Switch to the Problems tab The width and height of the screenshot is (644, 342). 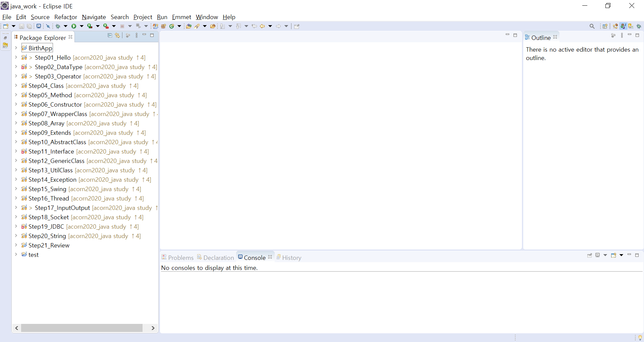pyautogui.click(x=177, y=258)
